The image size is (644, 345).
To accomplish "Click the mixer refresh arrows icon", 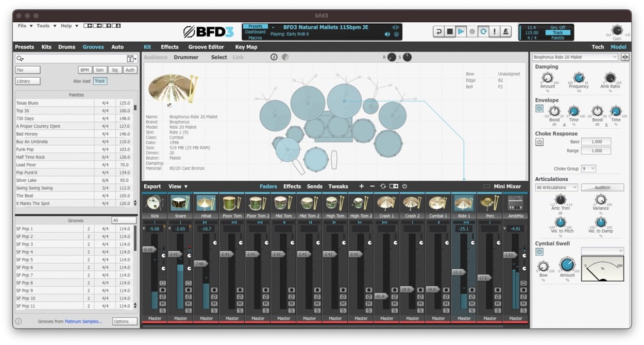I will pyautogui.click(x=383, y=186).
